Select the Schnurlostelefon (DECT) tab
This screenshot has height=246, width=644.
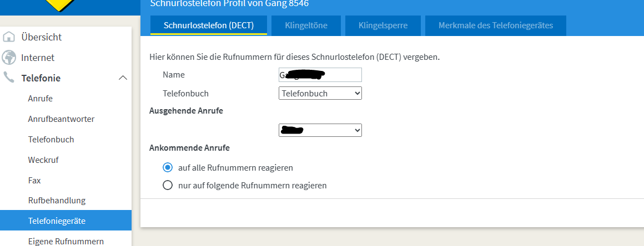[209, 25]
